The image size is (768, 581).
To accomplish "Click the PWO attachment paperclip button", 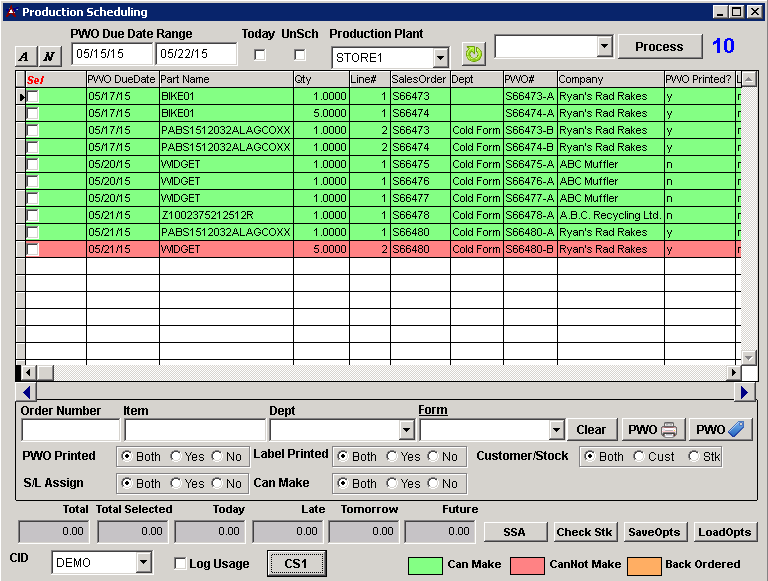I will tap(719, 429).
